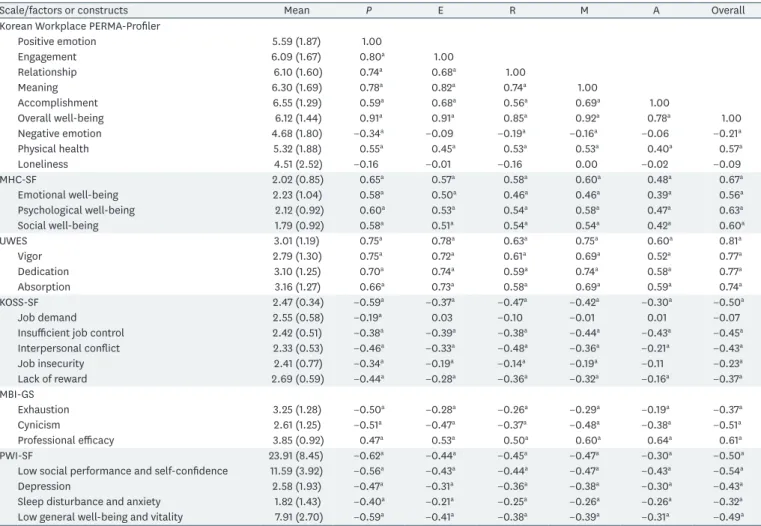
Task: Click the "E" column header
Action: [x=441, y=10]
